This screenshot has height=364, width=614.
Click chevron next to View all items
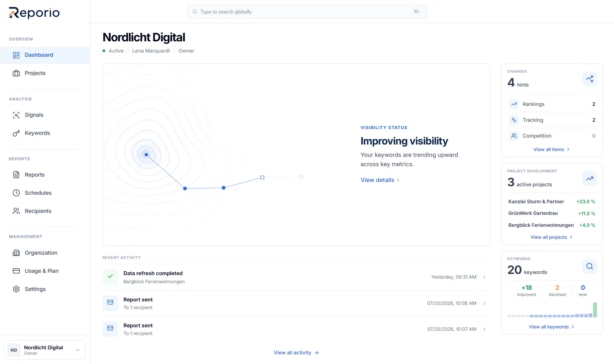[x=568, y=150]
